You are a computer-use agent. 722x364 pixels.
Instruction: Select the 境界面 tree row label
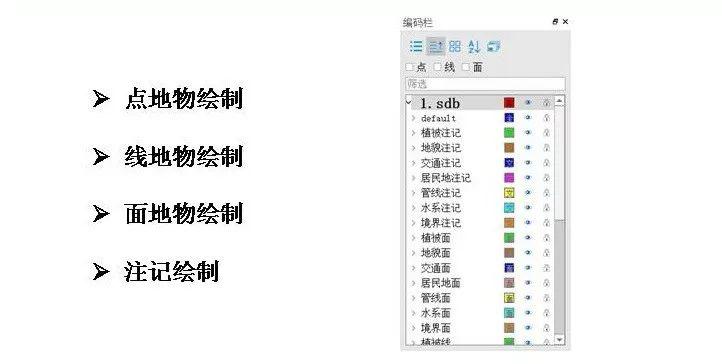[436, 328]
